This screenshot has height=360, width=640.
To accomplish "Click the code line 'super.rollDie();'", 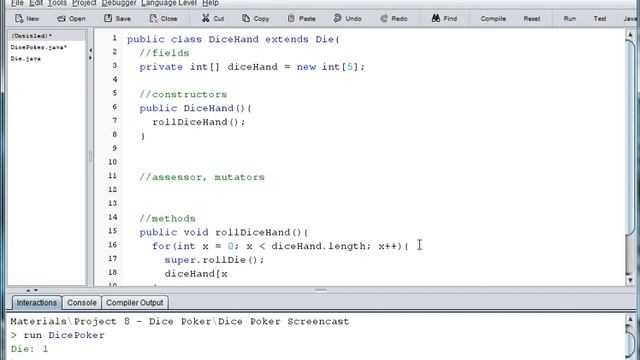I will 214,260.
